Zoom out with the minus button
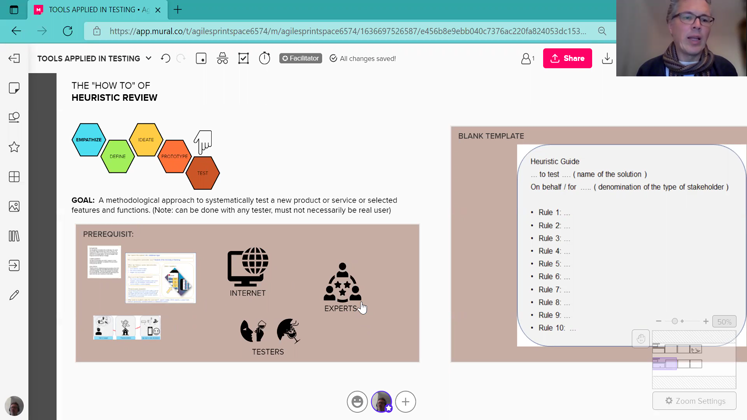Screen dimensions: 747x420 coord(658,321)
